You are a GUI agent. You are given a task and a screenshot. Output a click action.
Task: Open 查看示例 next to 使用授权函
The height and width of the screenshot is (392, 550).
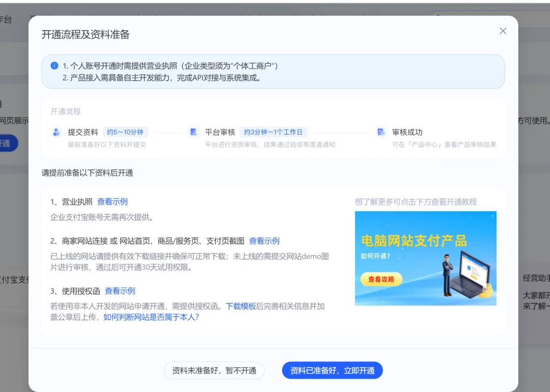tap(120, 291)
